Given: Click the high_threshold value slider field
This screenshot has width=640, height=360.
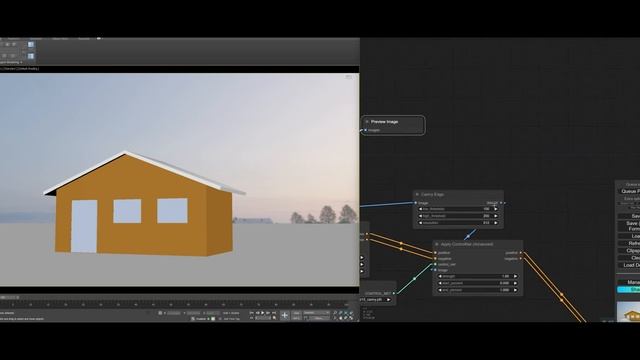Looking at the screenshot, I should pos(458,216).
